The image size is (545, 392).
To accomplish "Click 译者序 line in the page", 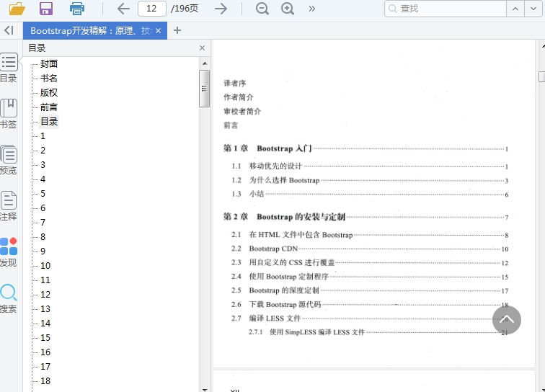I will pyautogui.click(x=234, y=84).
